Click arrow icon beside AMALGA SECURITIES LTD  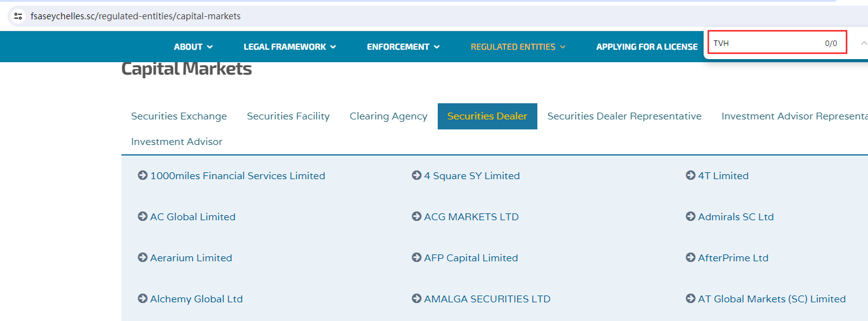click(x=417, y=299)
